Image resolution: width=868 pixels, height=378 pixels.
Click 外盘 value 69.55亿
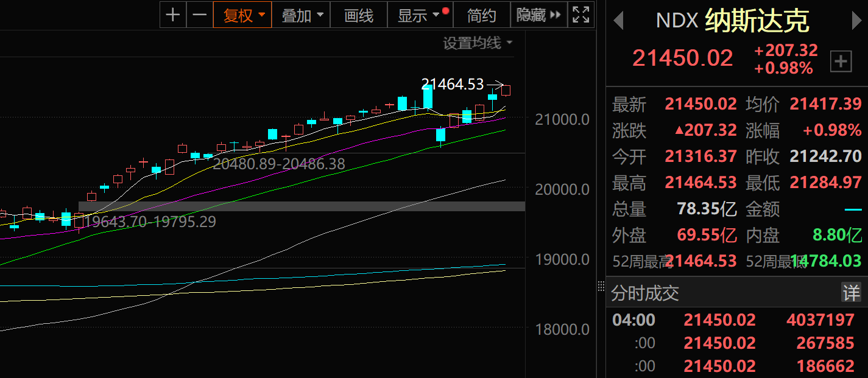click(707, 235)
